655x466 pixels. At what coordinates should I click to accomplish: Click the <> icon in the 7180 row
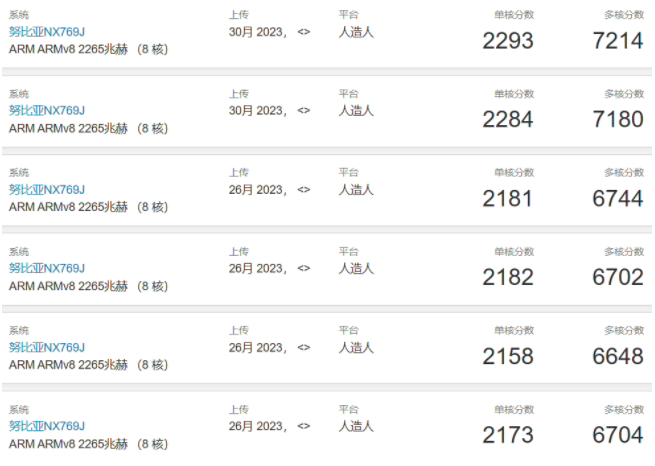click(x=304, y=111)
